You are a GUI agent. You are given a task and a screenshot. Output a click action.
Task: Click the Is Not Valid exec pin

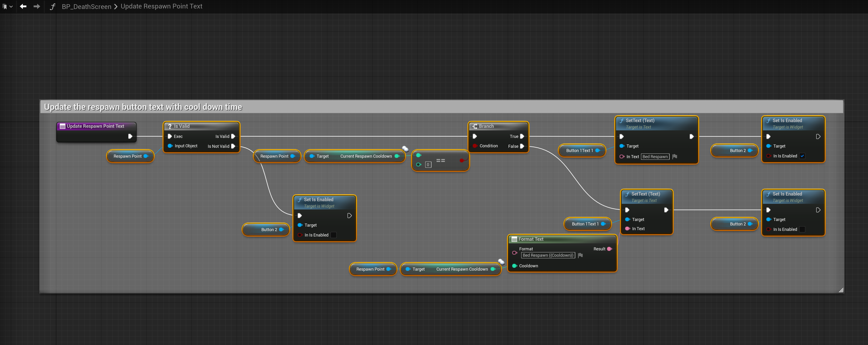(233, 146)
